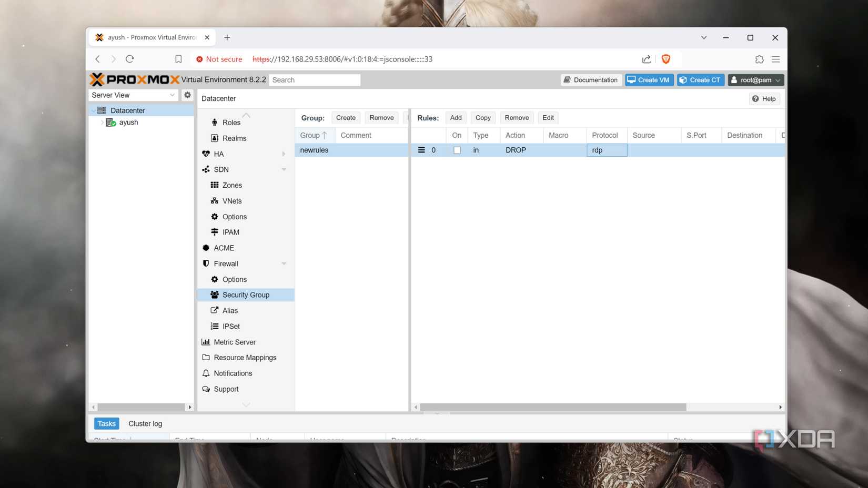Open the Server View settings gear
The height and width of the screenshot is (488, 868).
(x=187, y=95)
